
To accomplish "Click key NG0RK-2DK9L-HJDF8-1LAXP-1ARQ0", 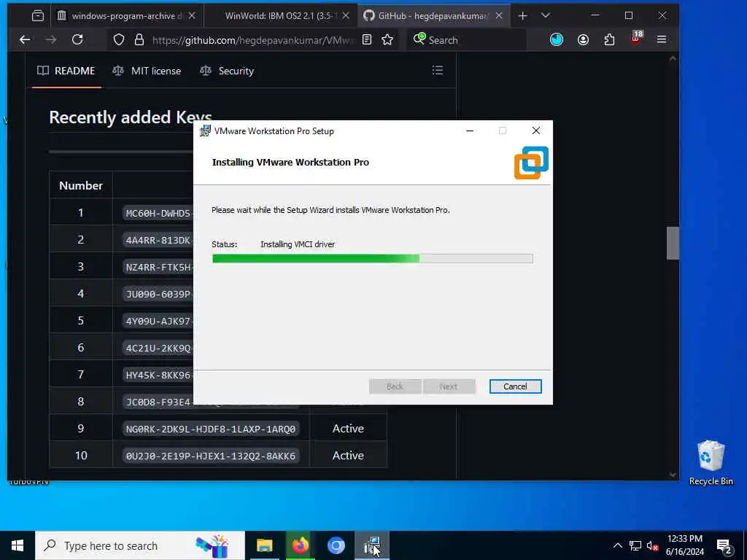I will [x=211, y=429].
